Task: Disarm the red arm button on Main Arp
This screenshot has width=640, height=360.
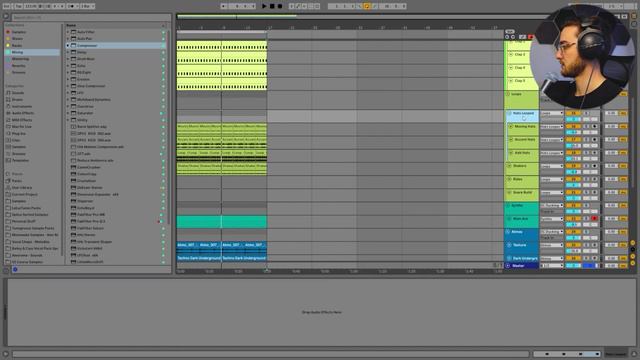Action: [x=594, y=219]
